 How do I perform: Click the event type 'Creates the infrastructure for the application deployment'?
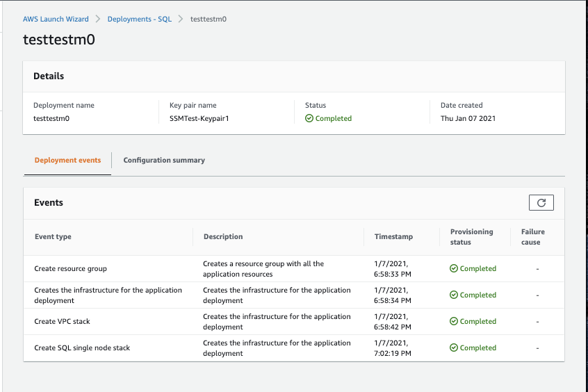point(108,295)
